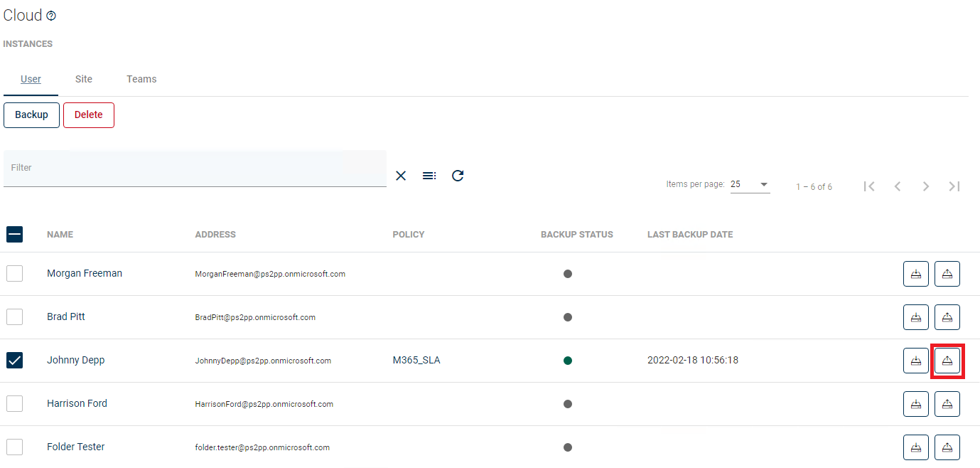Switch to the Teams tab
980x468 pixels.
tap(141, 79)
